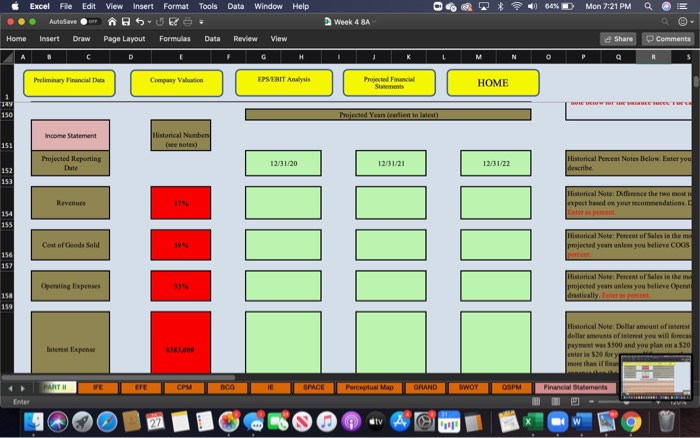This screenshot has height=438, width=700.
Task: Switch to Page Break Preview in status bar
Action: [x=575, y=401]
